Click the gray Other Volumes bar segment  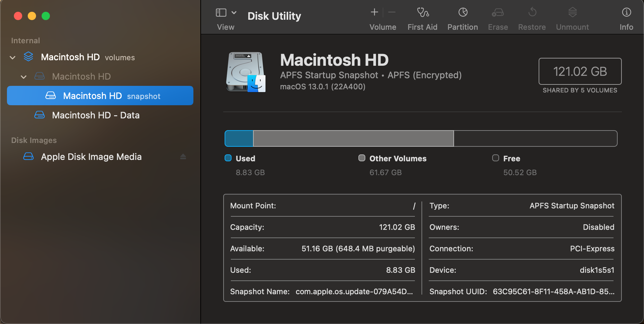[354, 138]
